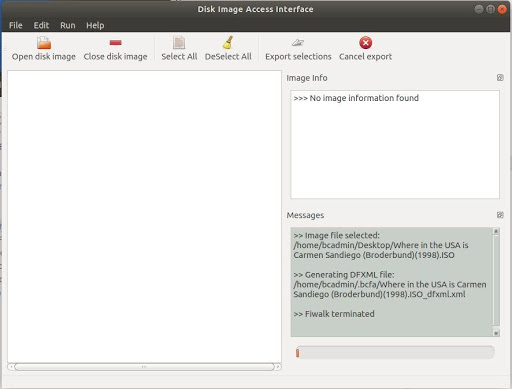
Task: Detach the Image Info panel
Action: tap(500, 78)
